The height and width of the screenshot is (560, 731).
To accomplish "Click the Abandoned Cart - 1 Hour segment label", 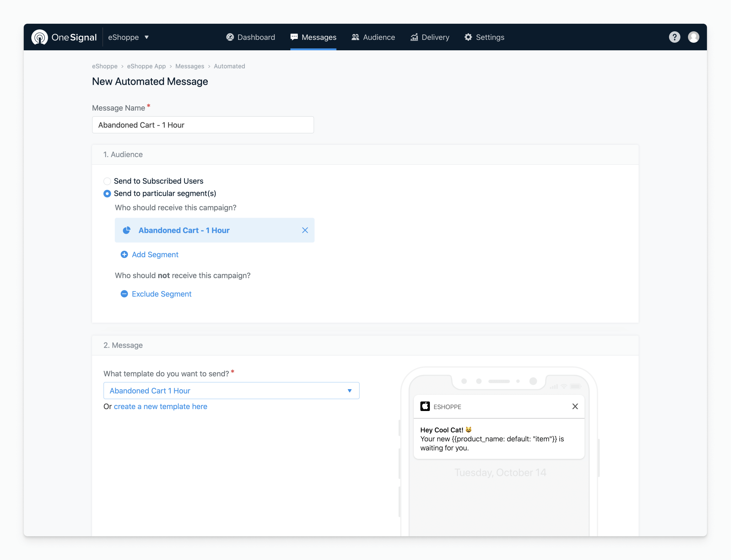I will 184,230.
